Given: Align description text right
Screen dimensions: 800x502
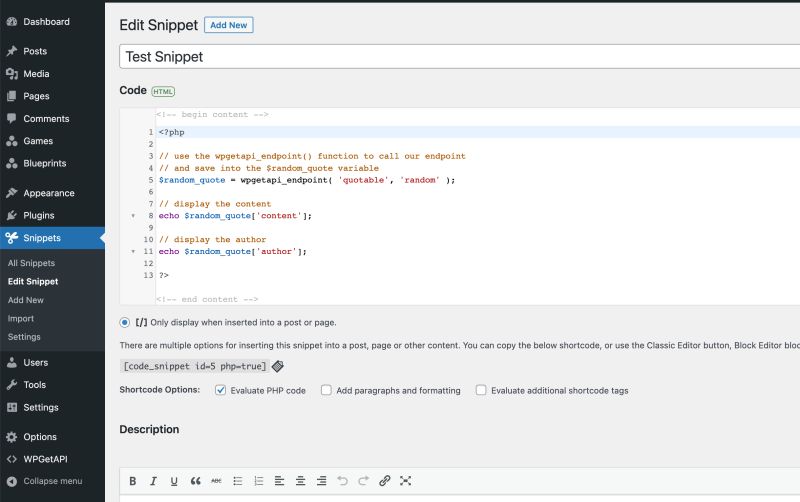Looking at the screenshot, I should (321, 481).
